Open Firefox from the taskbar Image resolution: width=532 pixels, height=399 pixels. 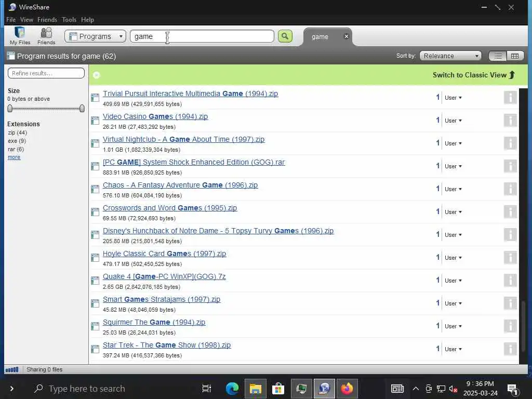point(347,389)
